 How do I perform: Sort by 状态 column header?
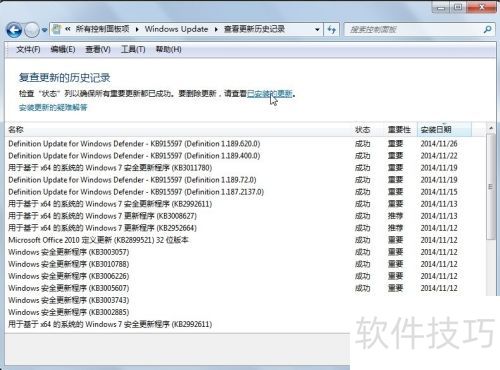click(x=368, y=130)
